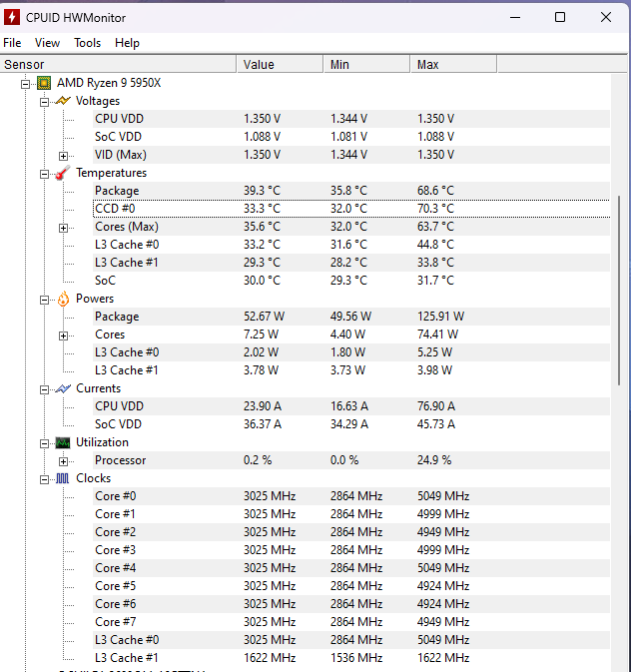Select the L3 Cache #0 temperature row
631x672 pixels.
351,245
